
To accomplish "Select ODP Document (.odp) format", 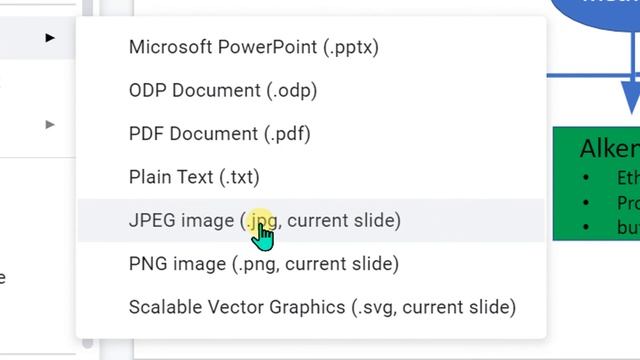I will click(311, 91).
